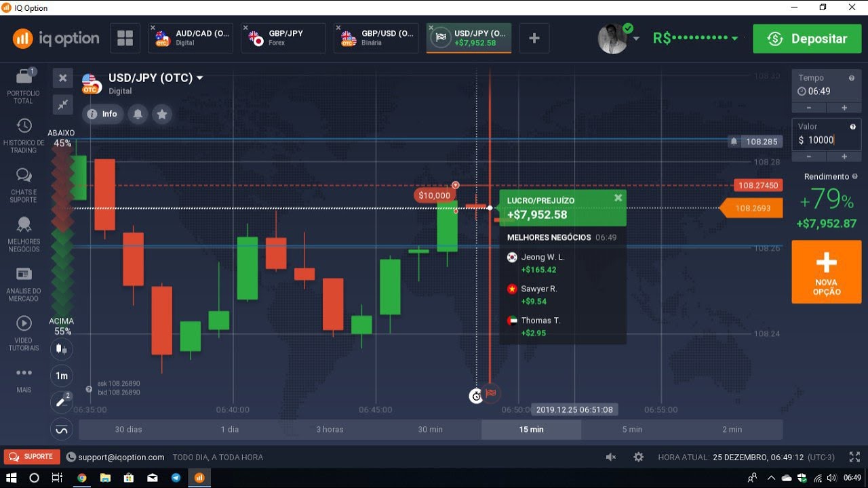Decrease Valor with minus button

pyautogui.click(x=810, y=157)
